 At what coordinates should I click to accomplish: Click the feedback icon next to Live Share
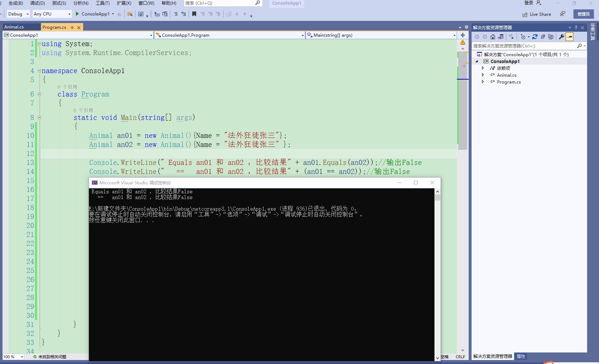point(563,14)
